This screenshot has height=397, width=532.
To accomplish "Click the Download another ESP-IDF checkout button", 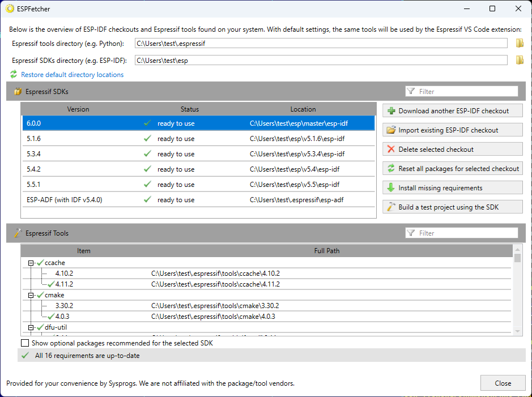I will 453,111.
